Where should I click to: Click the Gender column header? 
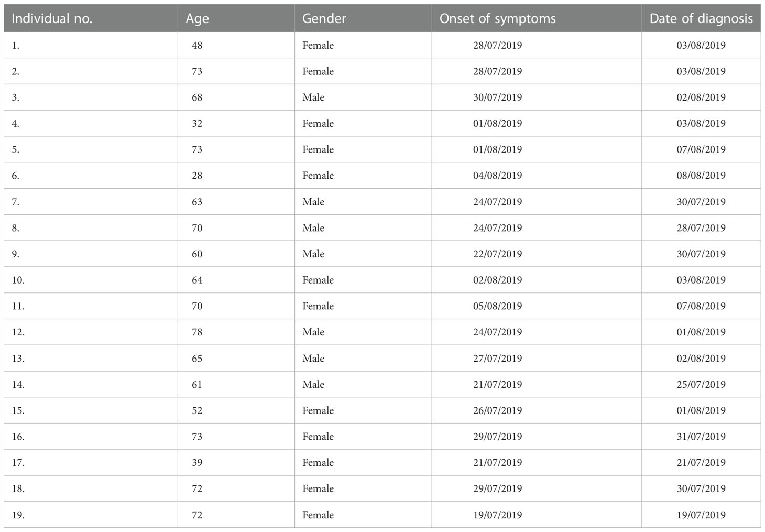coord(324,19)
